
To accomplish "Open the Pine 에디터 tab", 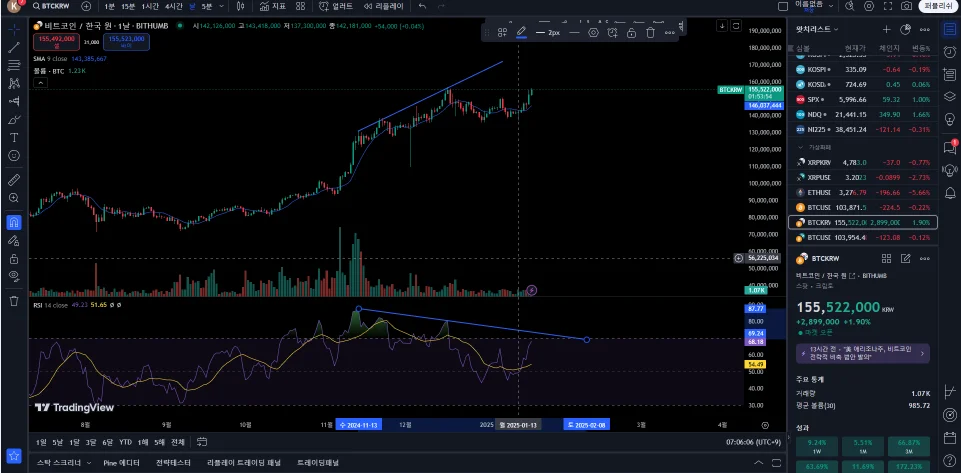I will click(x=121, y=463).
